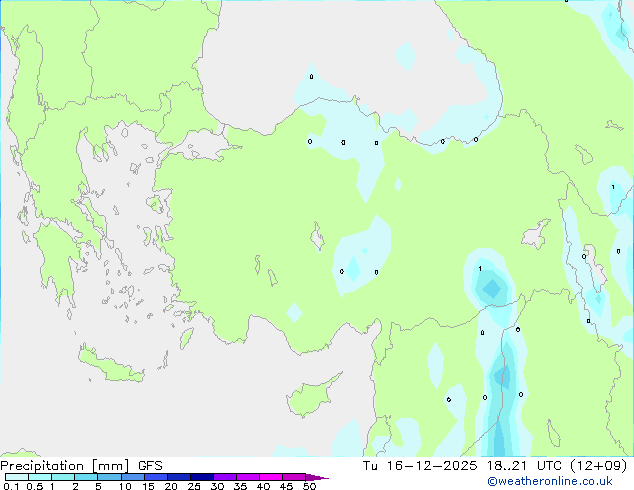Screen dimensions: 634x490
Task: Select the 5–10 mm legend color swatch
Action: (x=109, y=477)
